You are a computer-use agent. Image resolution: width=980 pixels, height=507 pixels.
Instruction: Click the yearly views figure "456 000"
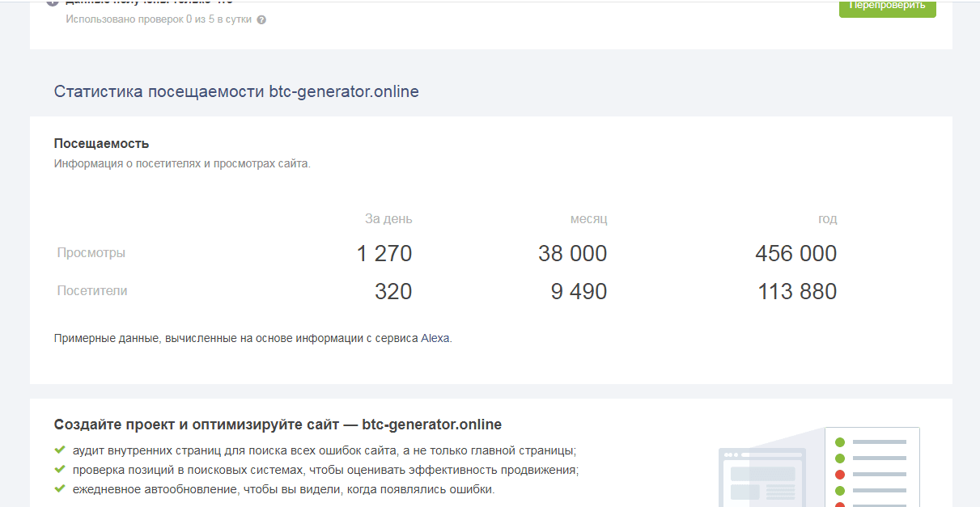pos(796,253)
